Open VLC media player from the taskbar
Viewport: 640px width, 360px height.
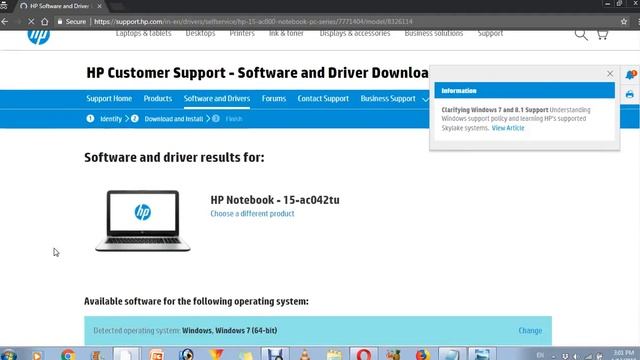304,354
